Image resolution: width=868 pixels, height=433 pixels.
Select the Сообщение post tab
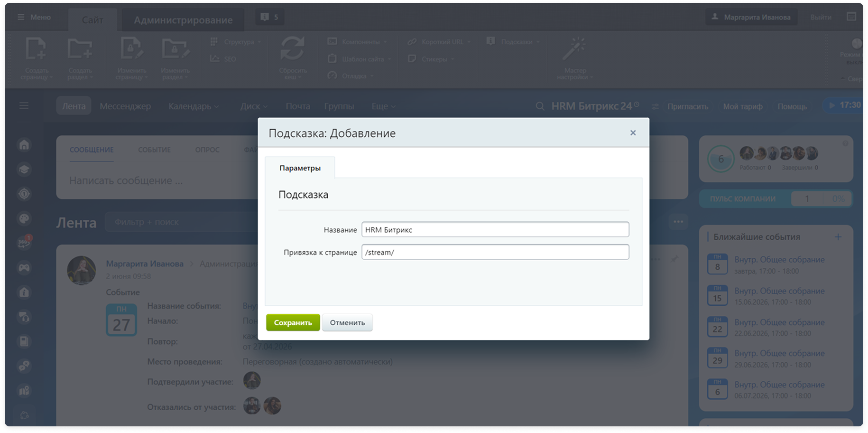92,150
